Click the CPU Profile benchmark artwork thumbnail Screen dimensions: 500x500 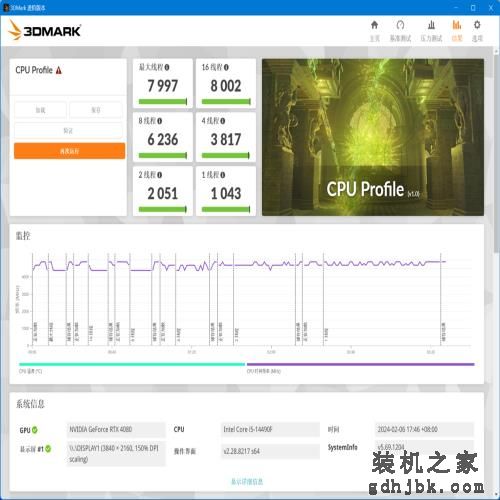pos(373,137)
